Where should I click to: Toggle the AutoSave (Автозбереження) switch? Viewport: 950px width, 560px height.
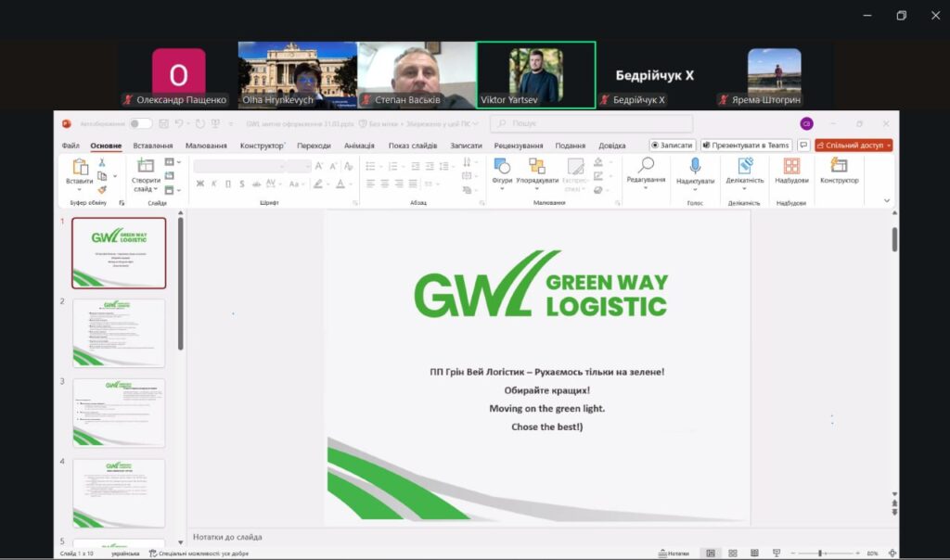140,123
